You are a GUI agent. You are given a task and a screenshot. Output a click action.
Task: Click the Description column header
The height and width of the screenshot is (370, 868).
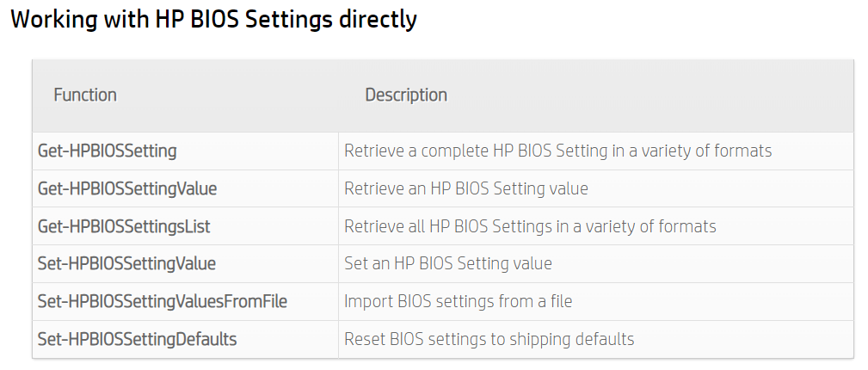click(406, 95)
